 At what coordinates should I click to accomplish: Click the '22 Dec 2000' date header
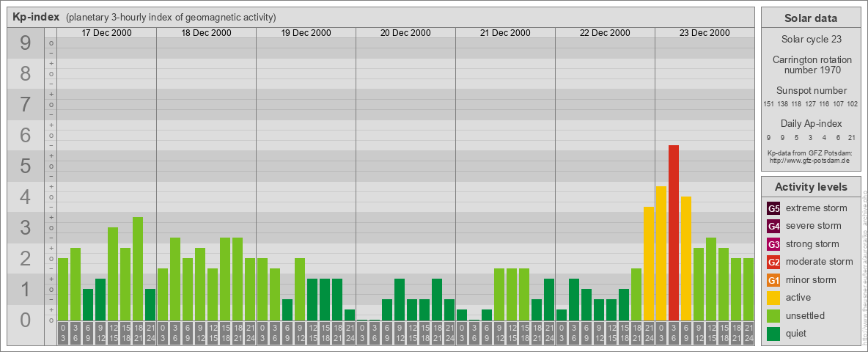click(x=605, y=33)
